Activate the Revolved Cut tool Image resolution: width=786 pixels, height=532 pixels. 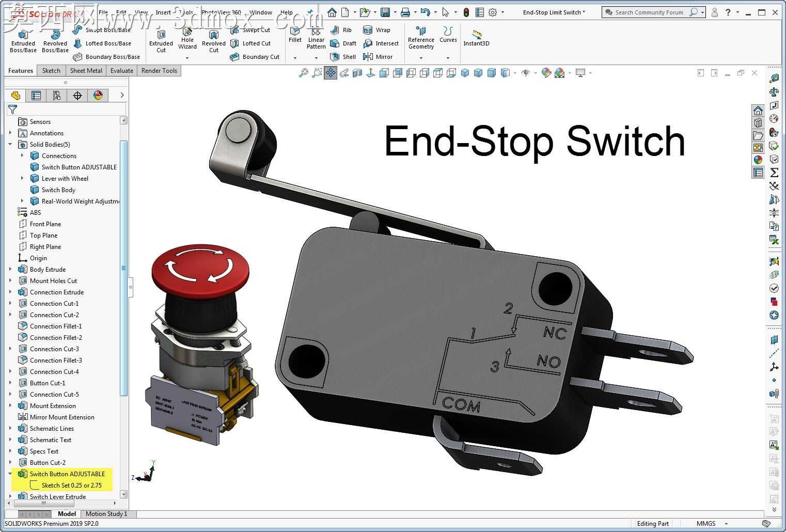coord(214,41)
